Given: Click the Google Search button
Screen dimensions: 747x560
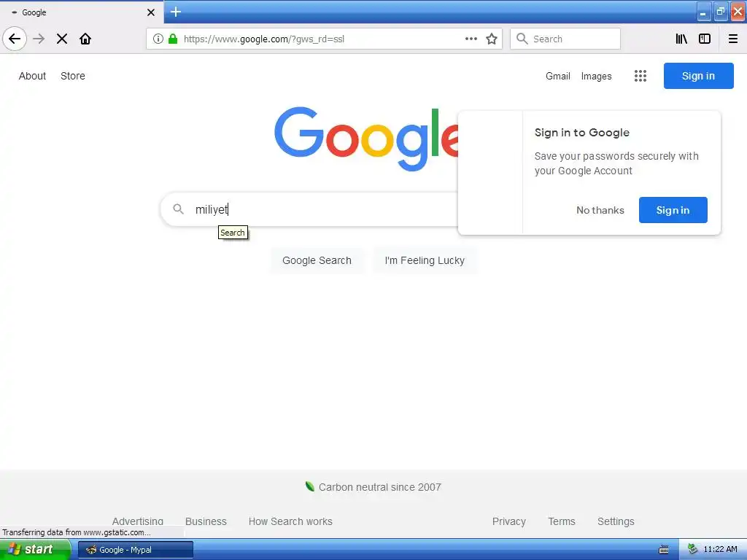Looking at the screenshot, I should point(317,260).
